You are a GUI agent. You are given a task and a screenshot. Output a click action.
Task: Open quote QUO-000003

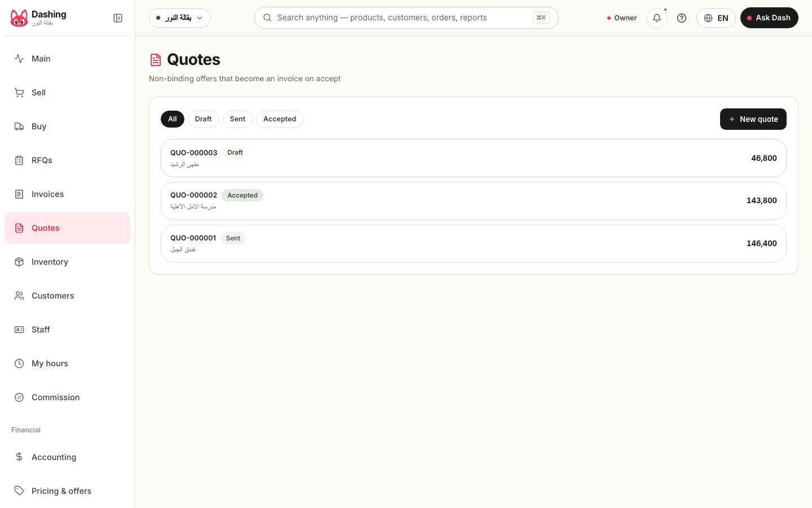(x=474, y=158)
